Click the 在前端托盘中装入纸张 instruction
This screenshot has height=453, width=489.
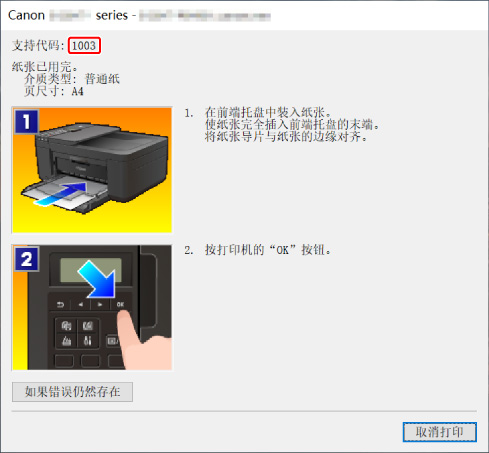pos(268,113)
